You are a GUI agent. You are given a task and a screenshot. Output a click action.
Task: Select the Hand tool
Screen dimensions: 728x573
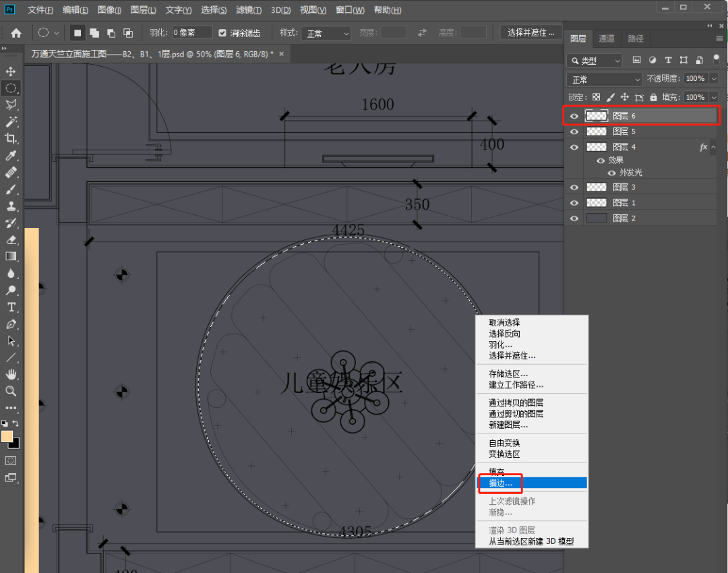click(11, 374)
